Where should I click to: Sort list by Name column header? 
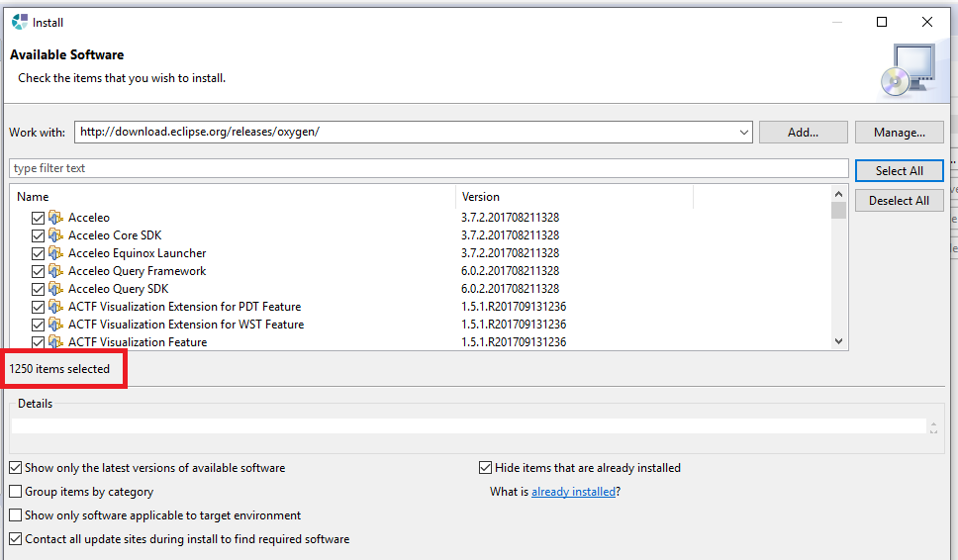233,197
